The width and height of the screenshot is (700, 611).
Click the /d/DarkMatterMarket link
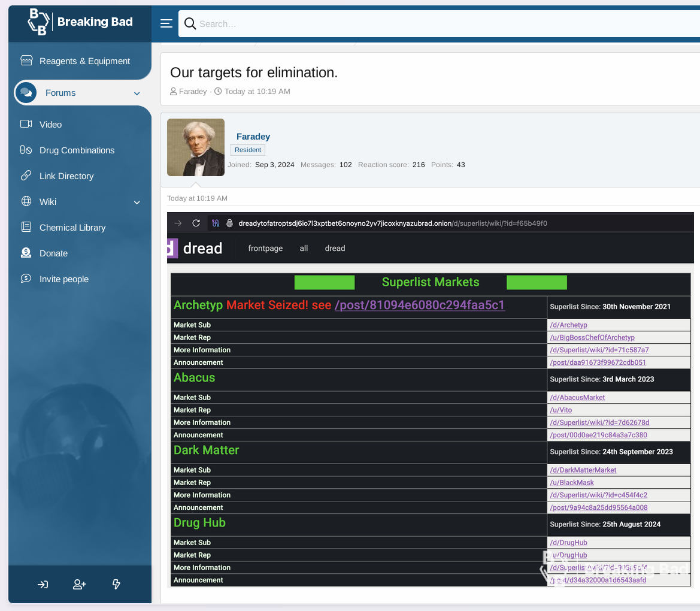tap(583, 470)
